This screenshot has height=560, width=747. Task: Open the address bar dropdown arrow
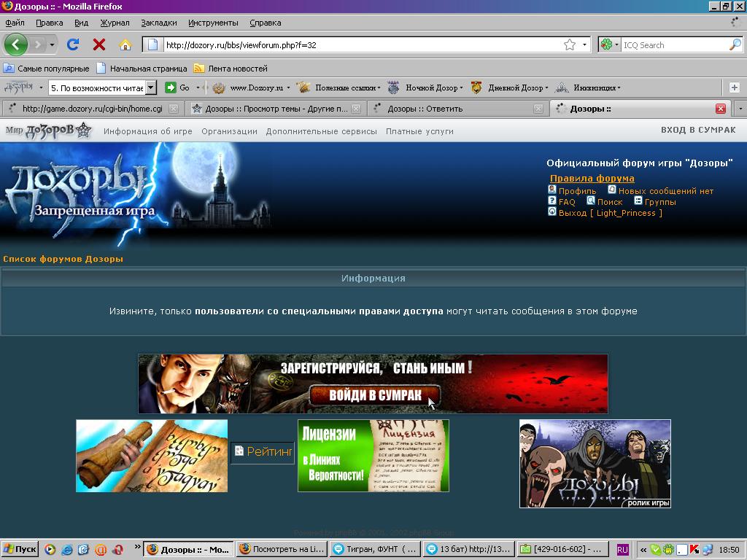(584, 44)
